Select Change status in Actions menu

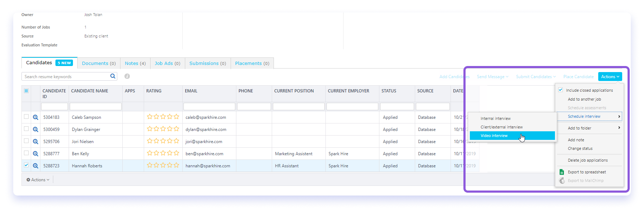(x=580, y=148)
